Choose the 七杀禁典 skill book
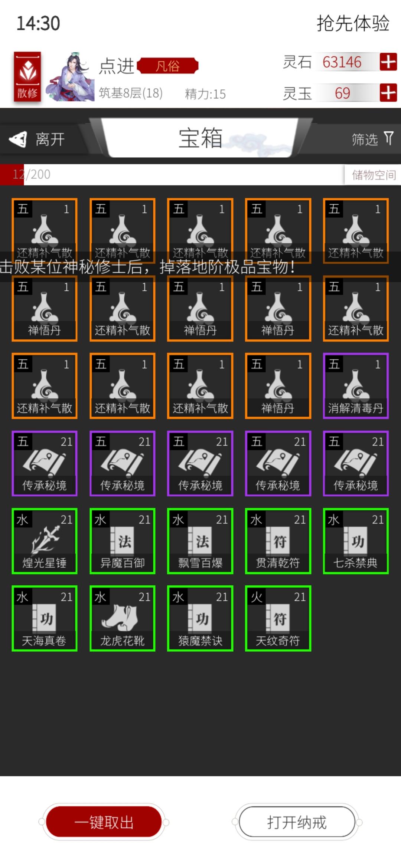The height and width of the screenshot is (868, 401). tap(356, 541)
